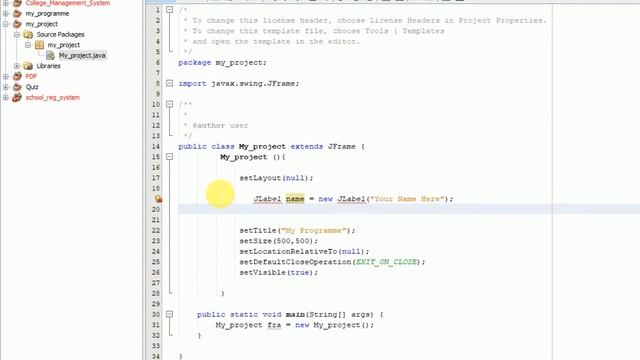This screenshot has width=640, height=360.
Task: Click the highlighted 'name' variable
Action: (295, 199)
